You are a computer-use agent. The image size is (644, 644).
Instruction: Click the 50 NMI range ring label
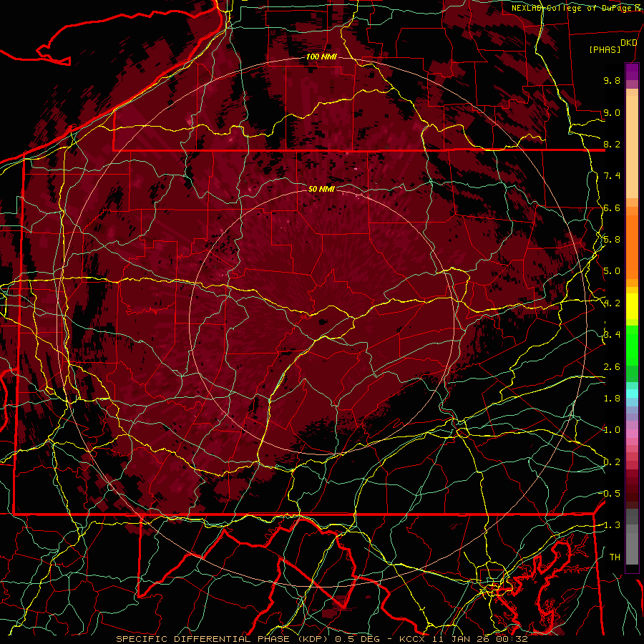pyautogui.click(x=321, y=189)
